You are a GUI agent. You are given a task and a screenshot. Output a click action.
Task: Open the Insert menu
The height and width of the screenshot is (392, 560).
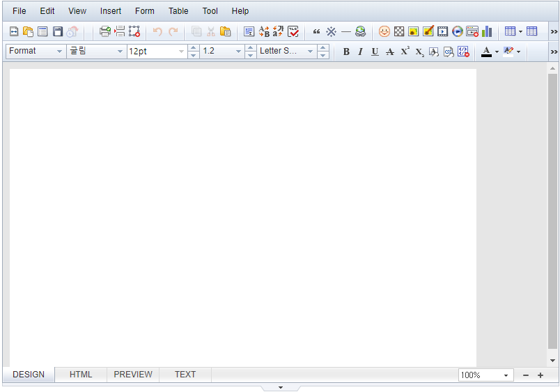click(111, 11)
